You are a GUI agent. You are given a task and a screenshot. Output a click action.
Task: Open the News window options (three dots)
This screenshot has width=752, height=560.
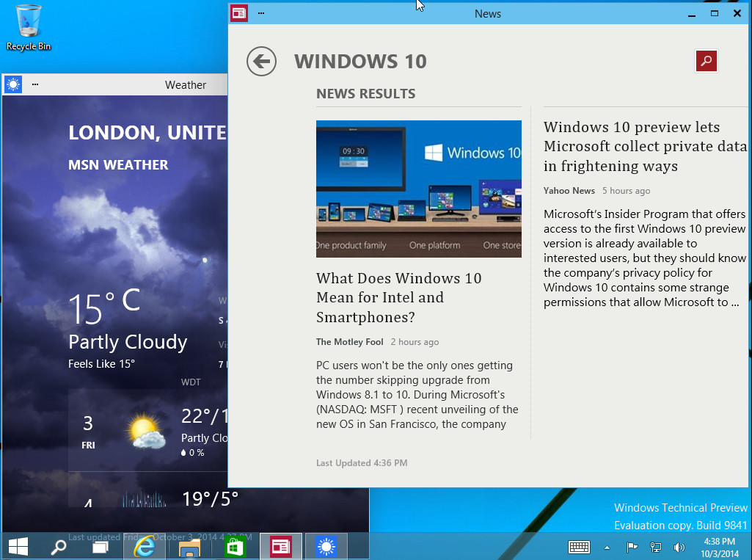[x=261, y=13]
